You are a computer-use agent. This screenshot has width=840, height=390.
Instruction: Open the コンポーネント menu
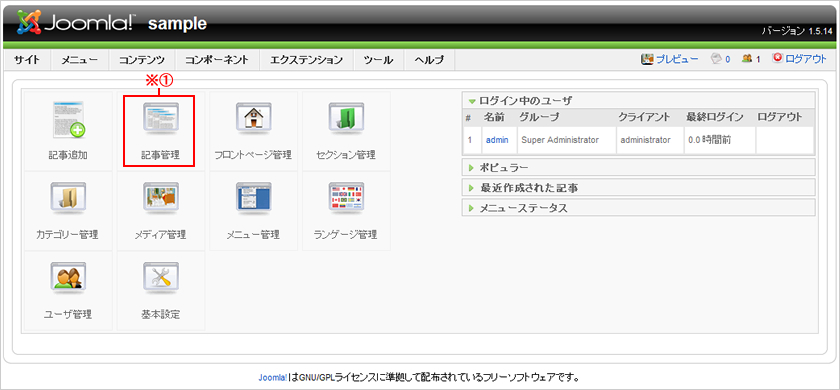click(x=218, y=60)
